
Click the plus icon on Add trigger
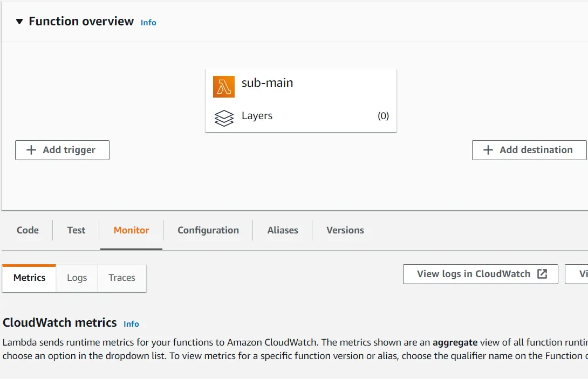[31, 150]
